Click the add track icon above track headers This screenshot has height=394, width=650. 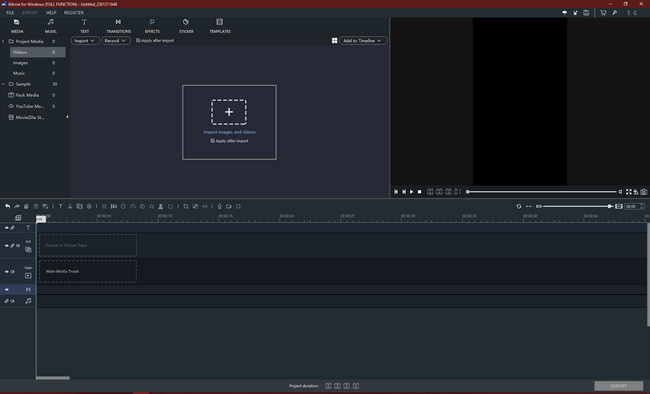coord(18,218)
